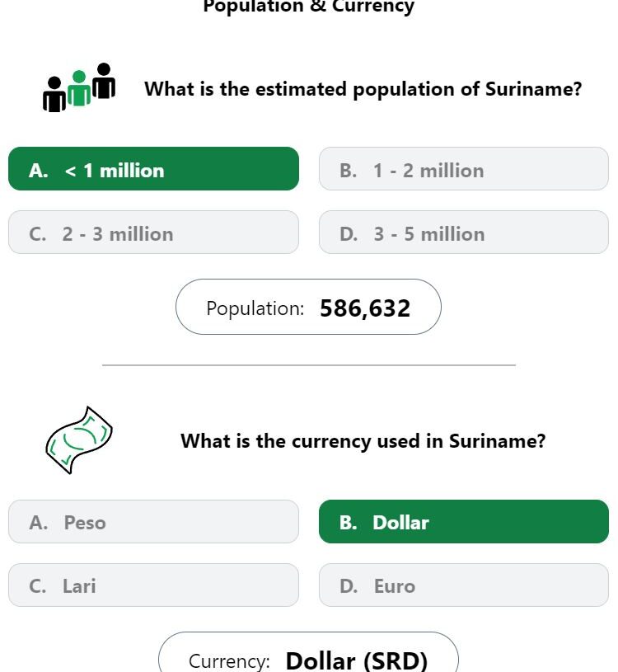
Task: Pick Lari as the currency answer
Action: click(x=153, y=585)
